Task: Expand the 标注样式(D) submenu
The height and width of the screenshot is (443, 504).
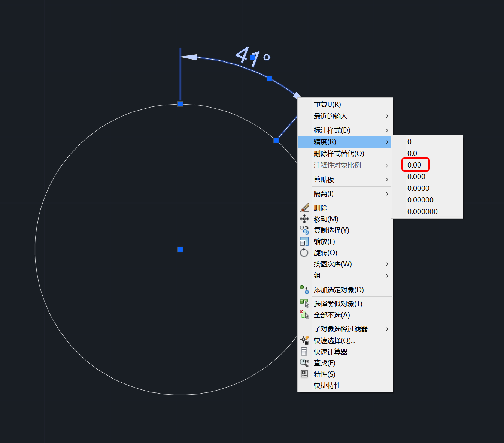Action: [345, 130]
